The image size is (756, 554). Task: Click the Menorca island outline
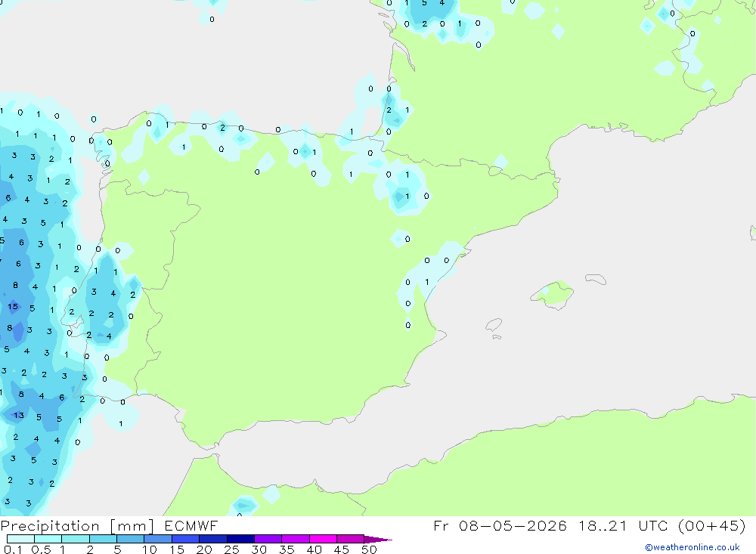point(596,279)
